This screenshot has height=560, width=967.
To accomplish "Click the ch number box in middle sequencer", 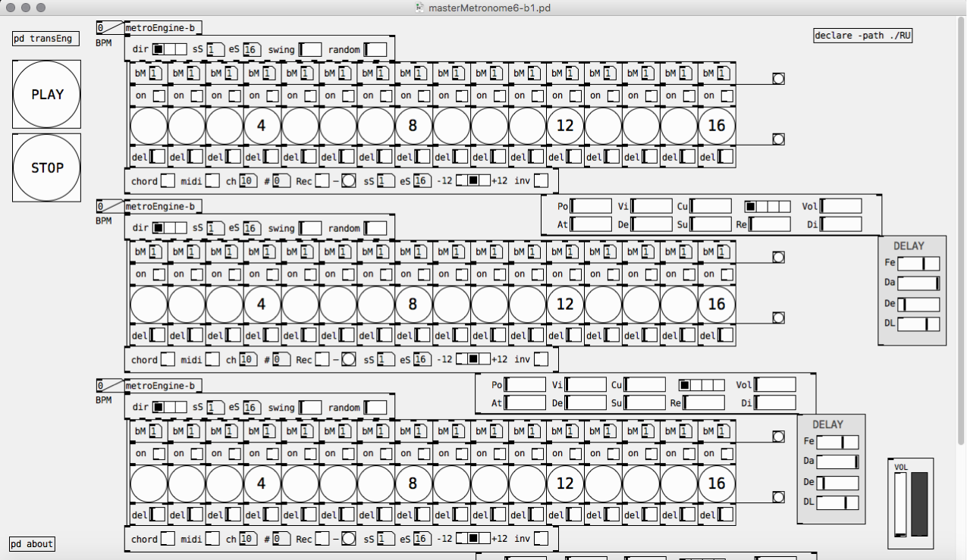I will coord(247,360).
